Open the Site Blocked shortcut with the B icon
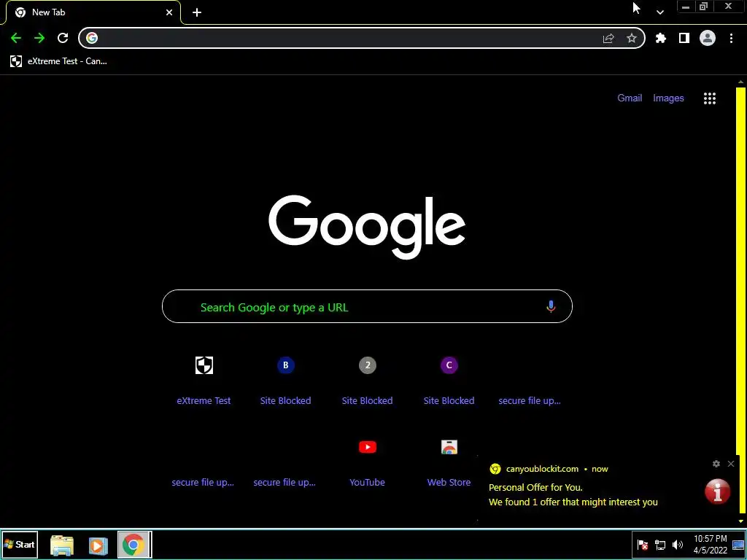 [286, 365]
